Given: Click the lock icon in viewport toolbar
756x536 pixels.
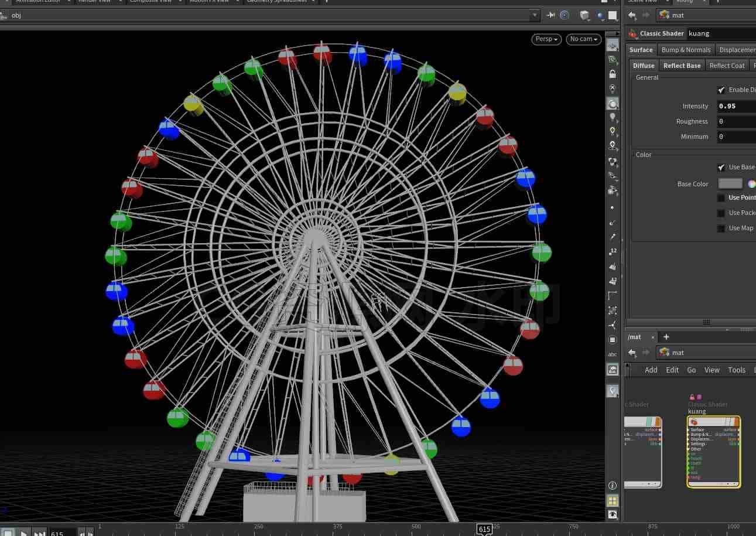Looking at the screenshot, I should coord(613,74).
